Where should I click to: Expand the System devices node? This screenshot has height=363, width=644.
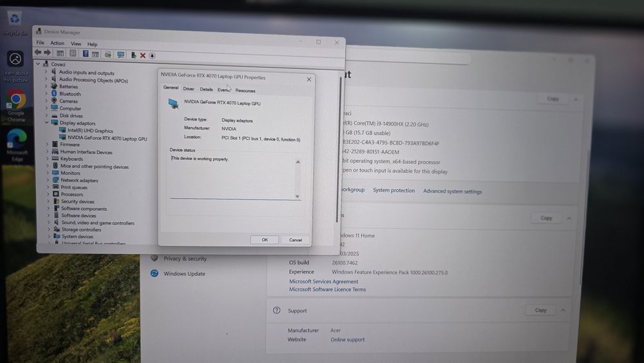click(x=50, y=236)
